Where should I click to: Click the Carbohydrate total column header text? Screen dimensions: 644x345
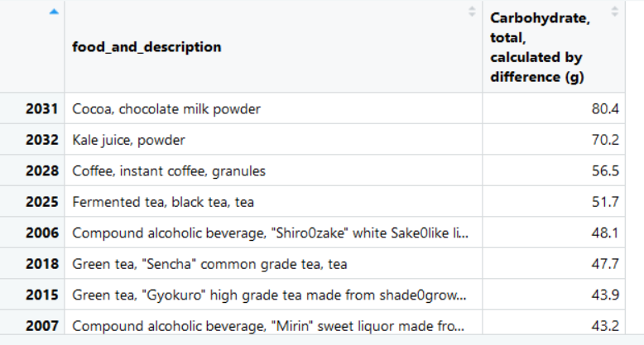[x=540, y=47]
